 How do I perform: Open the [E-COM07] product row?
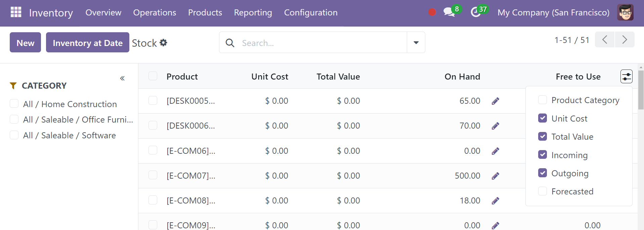pyautogui.click(x=191, y=176)
